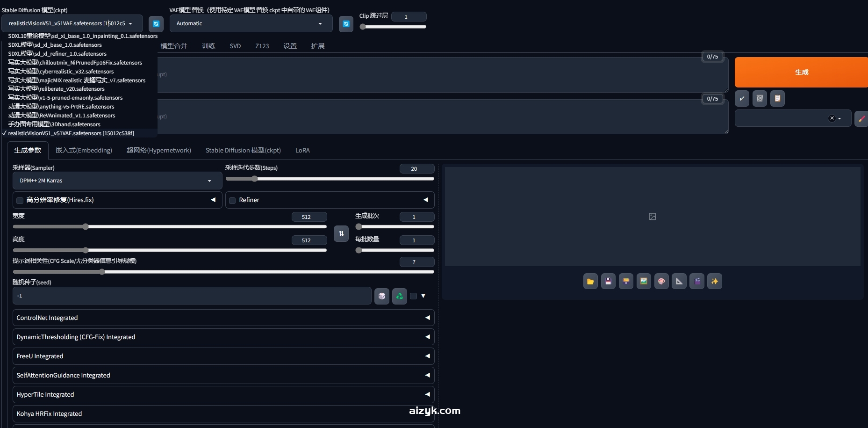Switch to the LoRA tab
This screenshot has width=868, height=428.
click(302, 150)
